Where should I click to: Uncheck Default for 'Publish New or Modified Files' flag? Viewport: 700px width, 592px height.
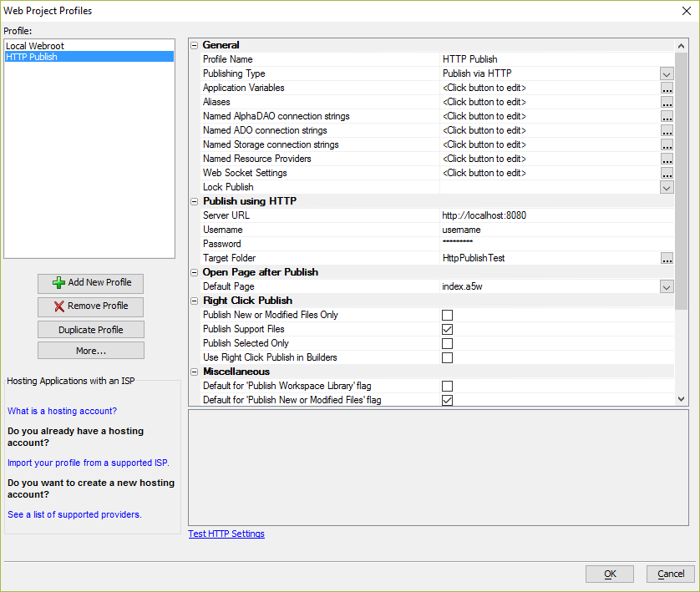point(447,400)
